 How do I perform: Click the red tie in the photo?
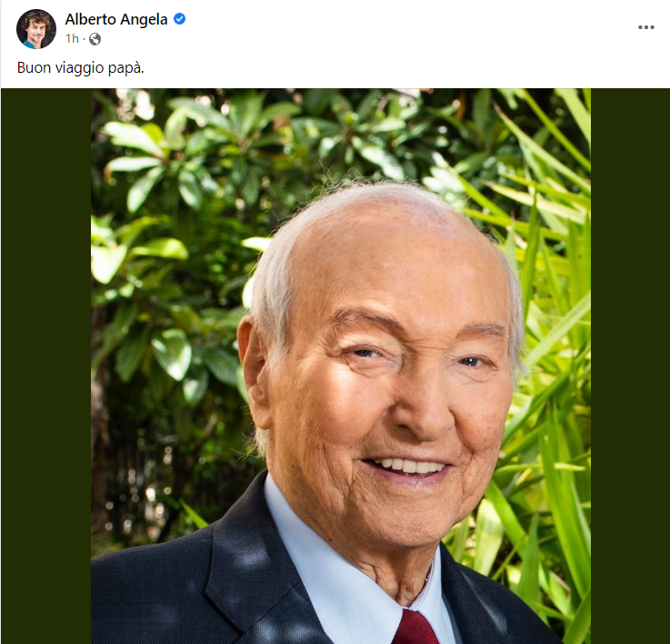[414, 628]
